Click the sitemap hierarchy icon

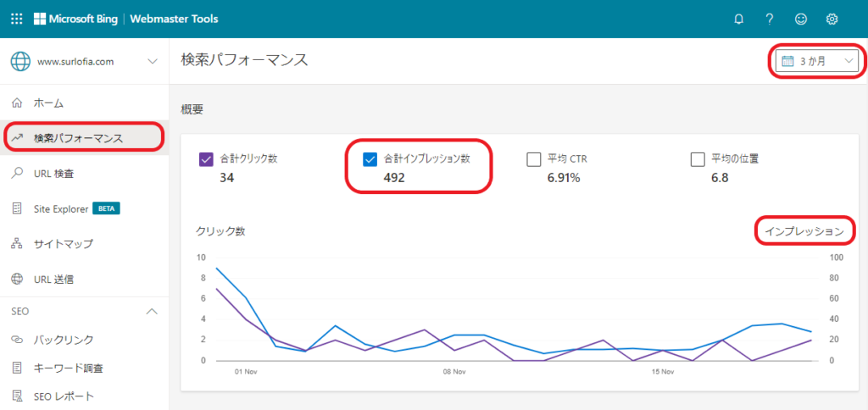click(x=17, y=244)
